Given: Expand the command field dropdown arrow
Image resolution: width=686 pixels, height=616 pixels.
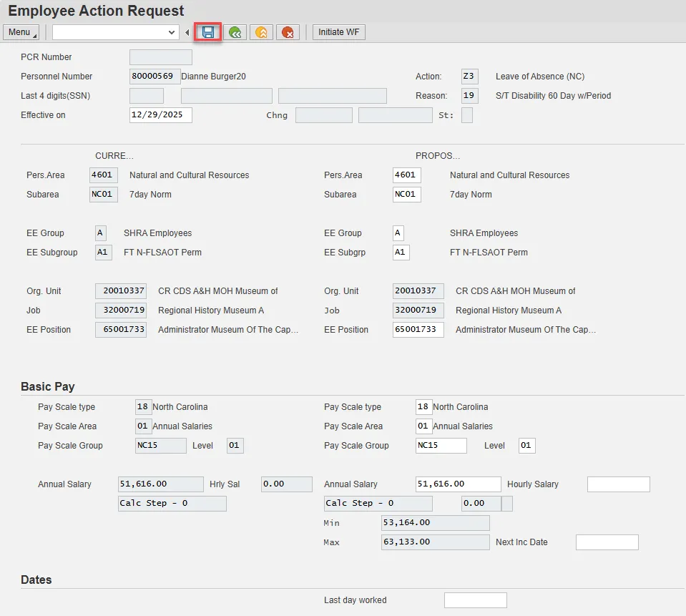Looking at the screenshot, I should 172,32.
